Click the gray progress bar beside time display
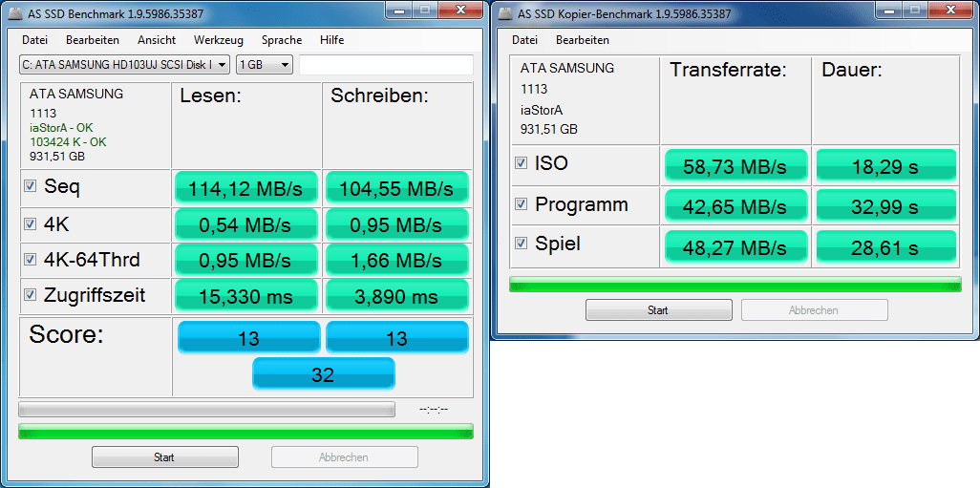The width and height of the screenshot is (980, 488). pyautogui.click(x=207, y=410)
